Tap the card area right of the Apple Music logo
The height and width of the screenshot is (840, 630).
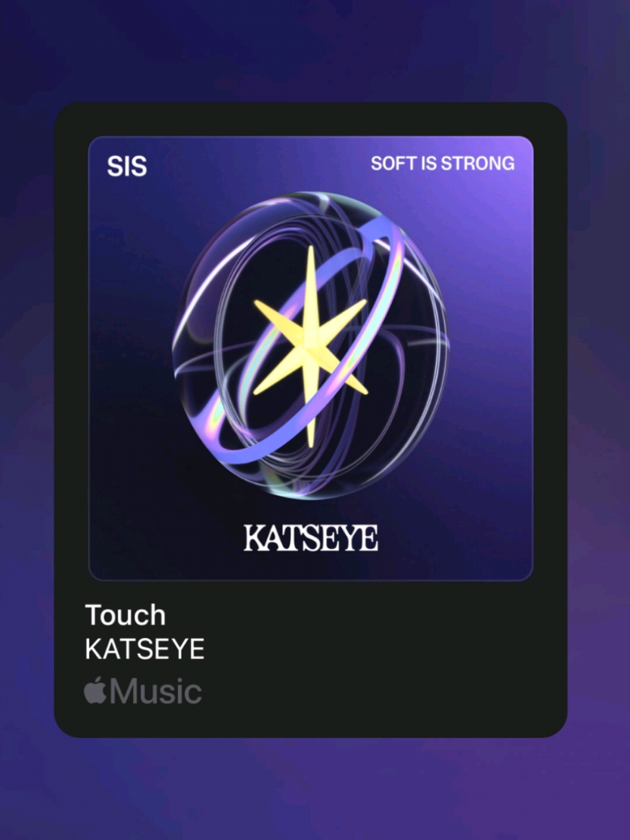(380, 691)
